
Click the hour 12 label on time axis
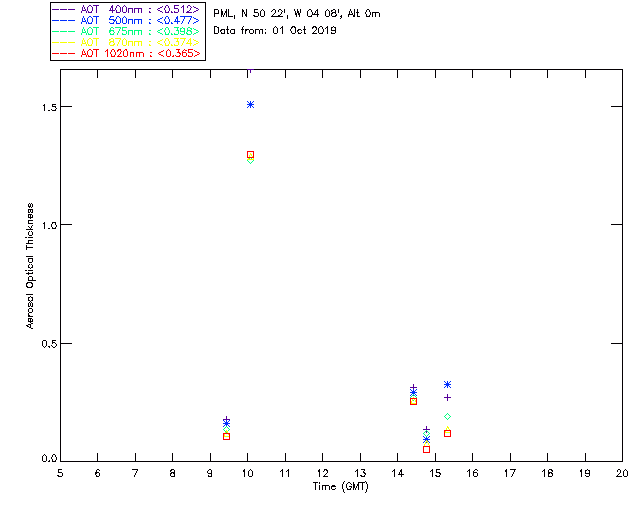tap(322, 473)
